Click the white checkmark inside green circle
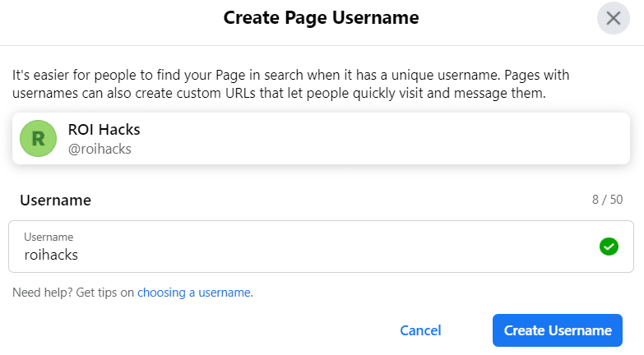Image resolution: width=644 pixels, height=355 pixels. (x=609, y=247)
